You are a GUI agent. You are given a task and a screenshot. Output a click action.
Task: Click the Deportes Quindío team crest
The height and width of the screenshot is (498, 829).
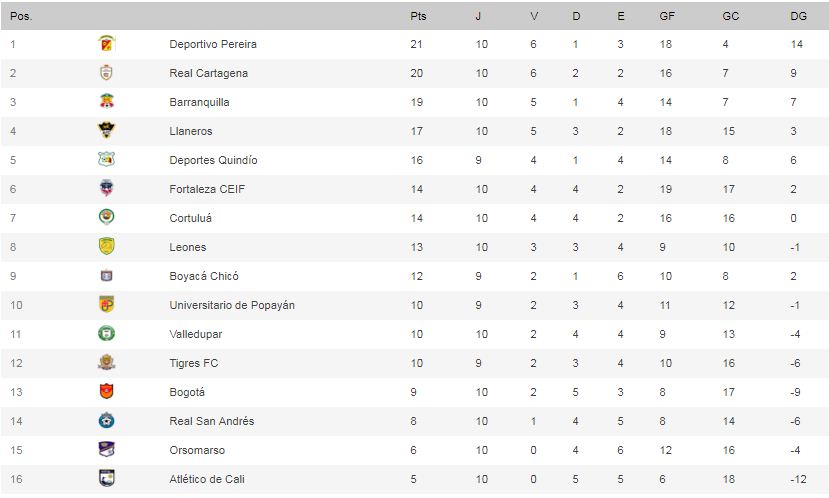(106, 160)
